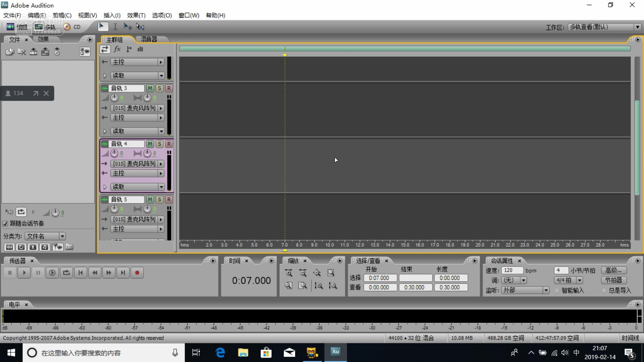Switch to Edit view (编辑) icon
The image size is (644, 362).
pos(11,27)
